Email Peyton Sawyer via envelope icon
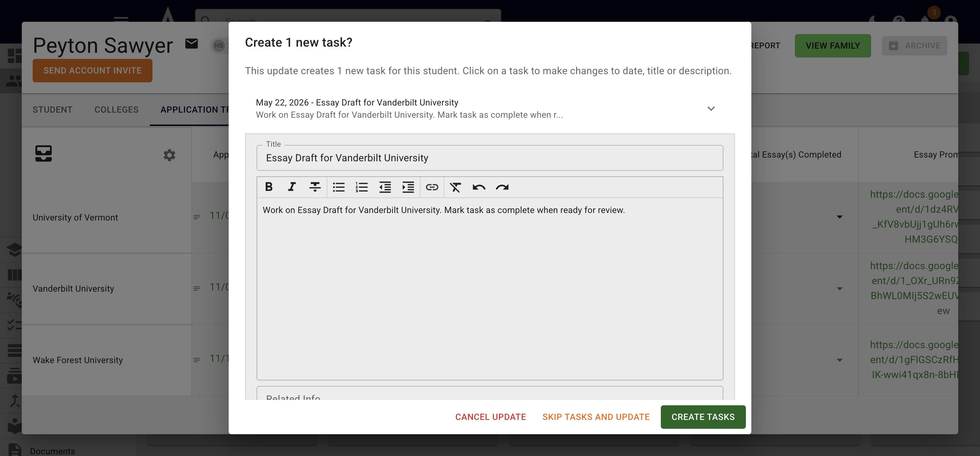 pos(191,44)
